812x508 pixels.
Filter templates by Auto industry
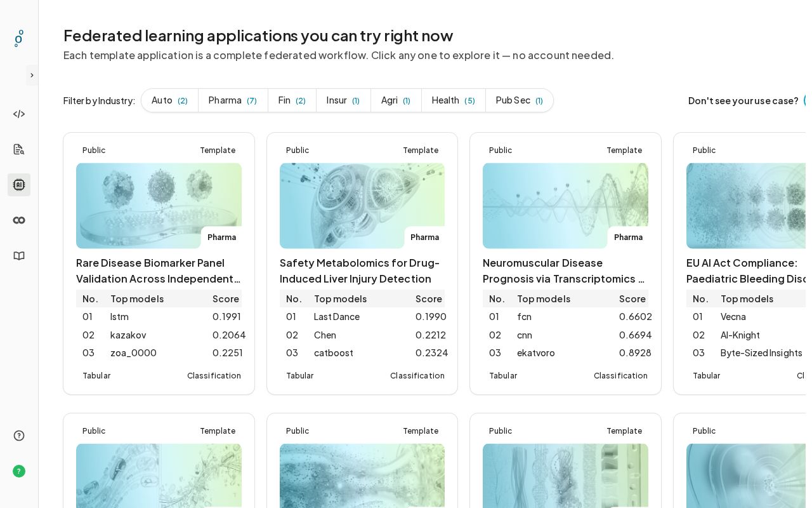pyautogui.click(x=169, y=100)
